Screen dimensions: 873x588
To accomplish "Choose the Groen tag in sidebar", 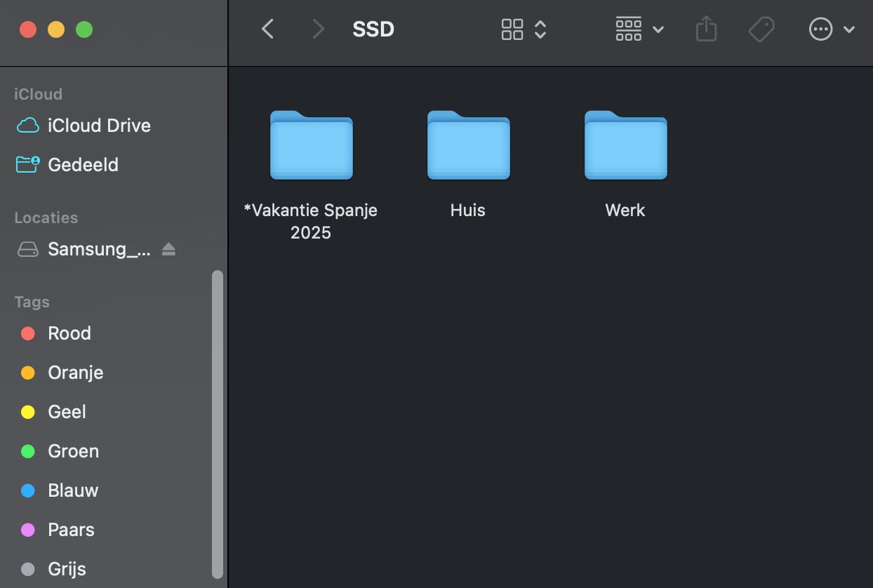I will point(73,451).
